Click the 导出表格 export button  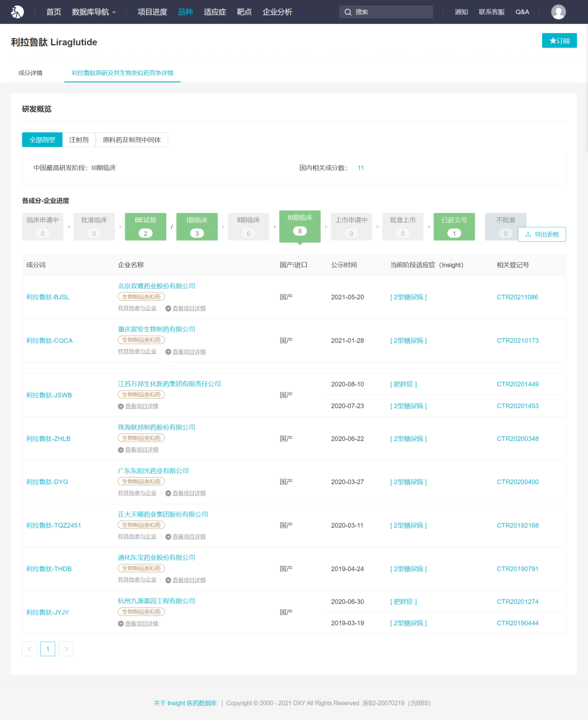[x=542, y=234]
